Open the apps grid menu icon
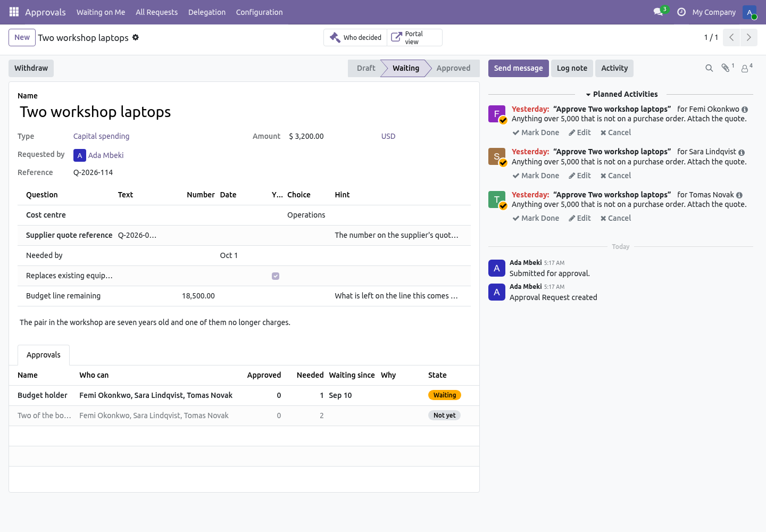The image size is (766, 532). [x=14, y=12]
